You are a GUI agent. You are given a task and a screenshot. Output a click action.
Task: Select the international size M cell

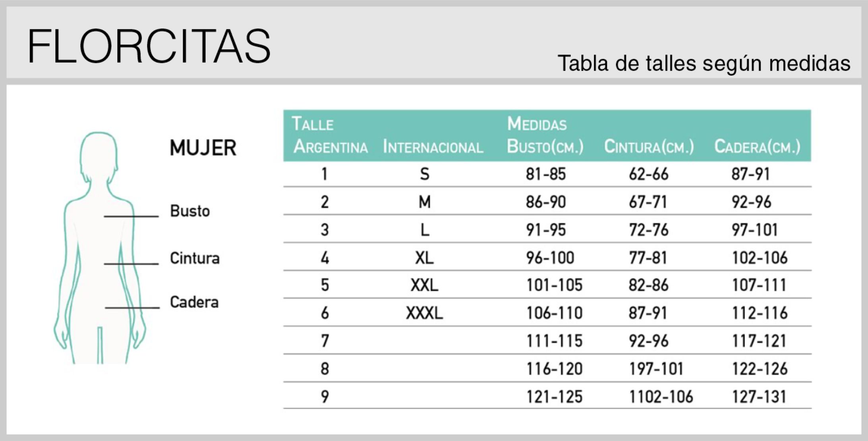point(425,202)
